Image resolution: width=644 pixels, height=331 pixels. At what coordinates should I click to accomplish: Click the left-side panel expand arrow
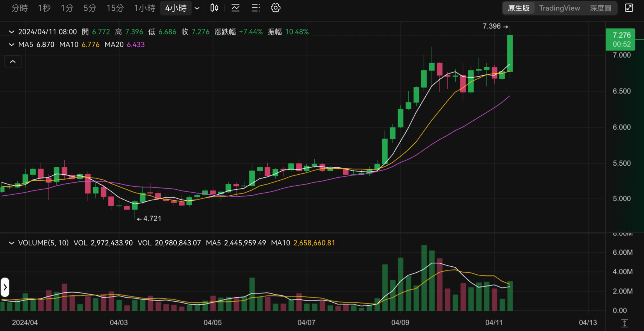click(x=5, y=288)
